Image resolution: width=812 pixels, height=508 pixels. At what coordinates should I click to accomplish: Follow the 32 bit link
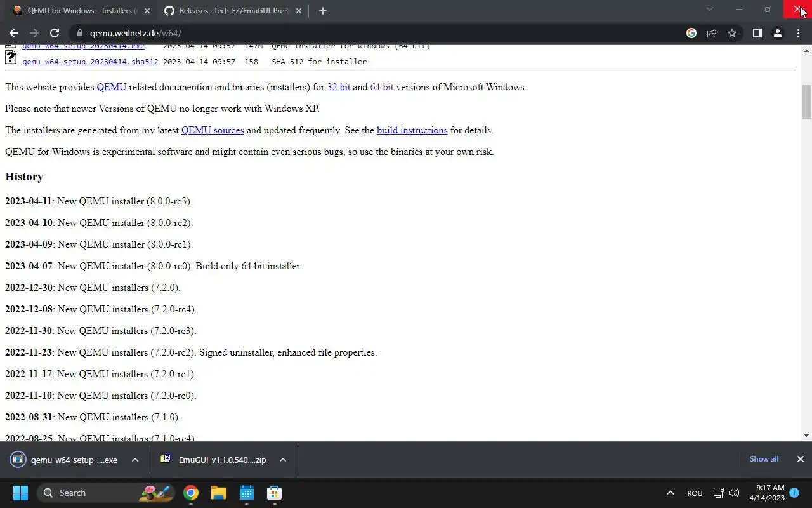click(x=339, y=87)
